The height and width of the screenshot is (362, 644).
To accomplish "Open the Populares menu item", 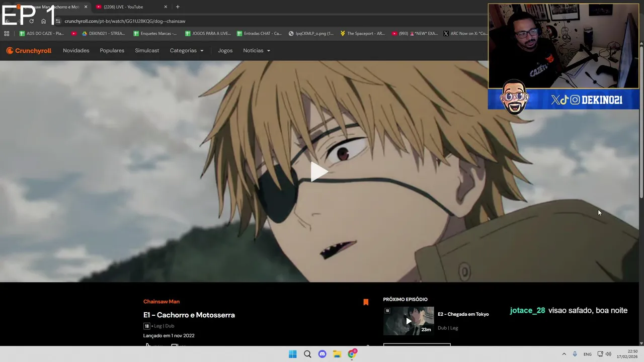I will [x=112, y=50].
